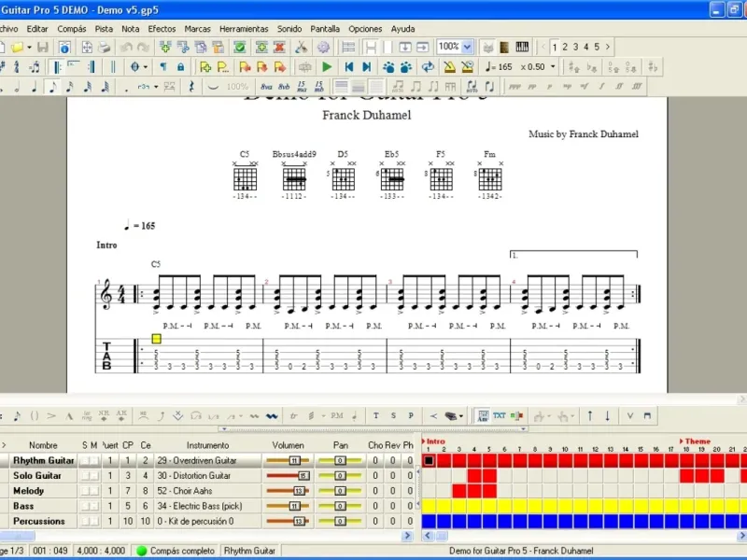747x560 pixels.
Task: Toggle Solo for Rhythm Guitar track
Action: point(84,461)
